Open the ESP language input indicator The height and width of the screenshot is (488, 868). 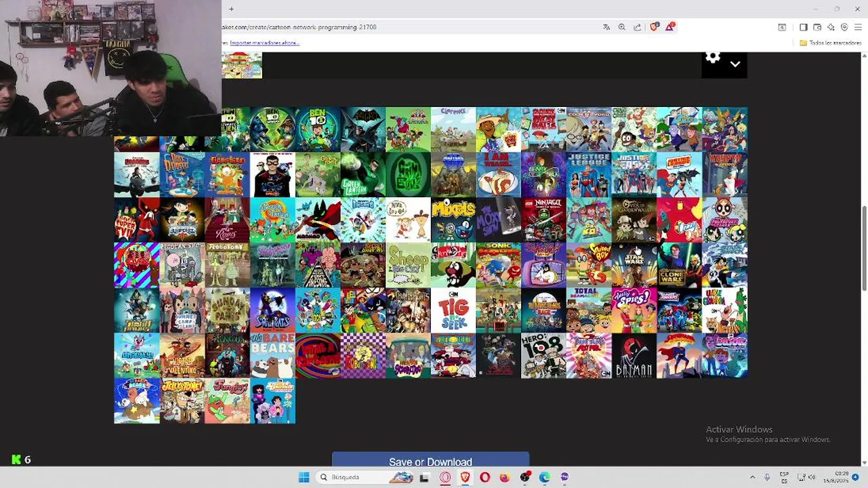pyautogui.click(x=784, y=477)
